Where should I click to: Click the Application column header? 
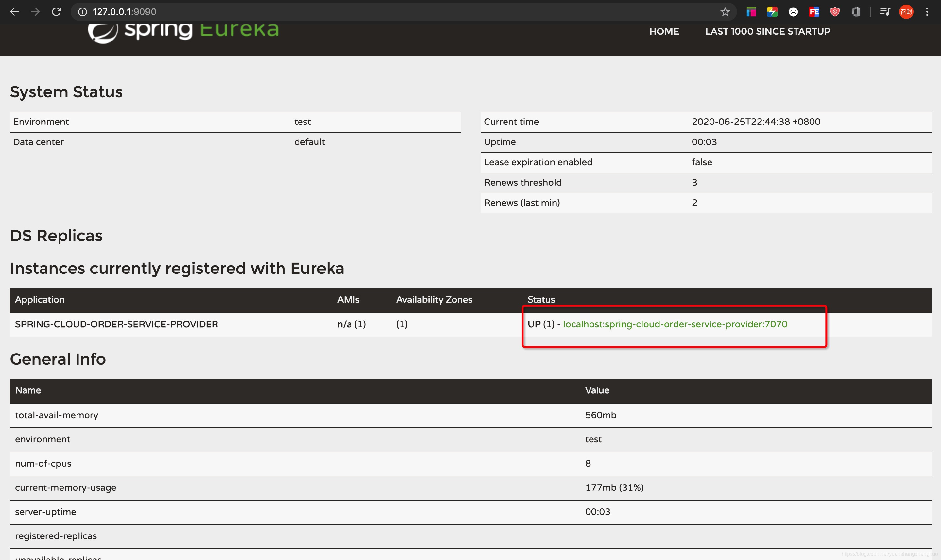tap(40, 300)
